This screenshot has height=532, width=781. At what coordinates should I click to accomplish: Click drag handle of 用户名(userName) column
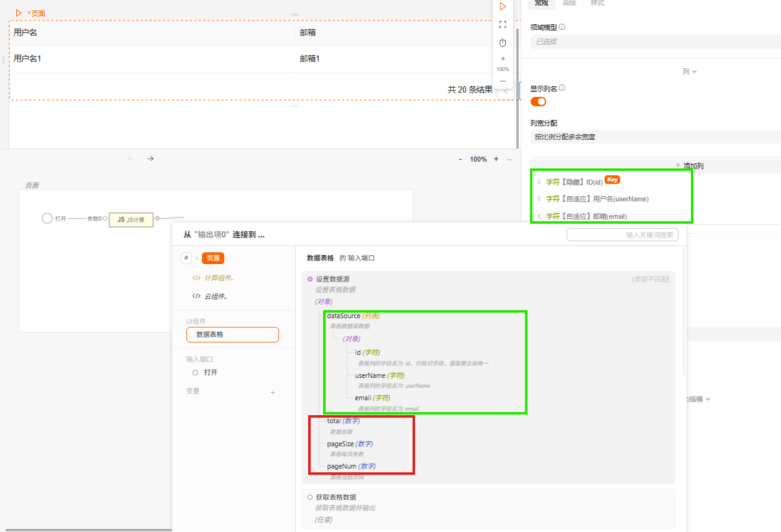539,199
